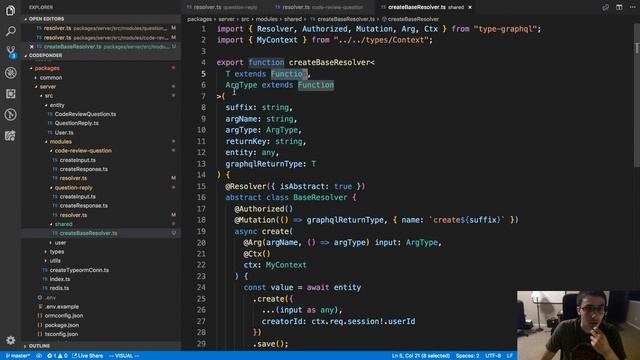Expand the utils folder
This screenshot has width=640, height=360.
(x=55, y=261)
